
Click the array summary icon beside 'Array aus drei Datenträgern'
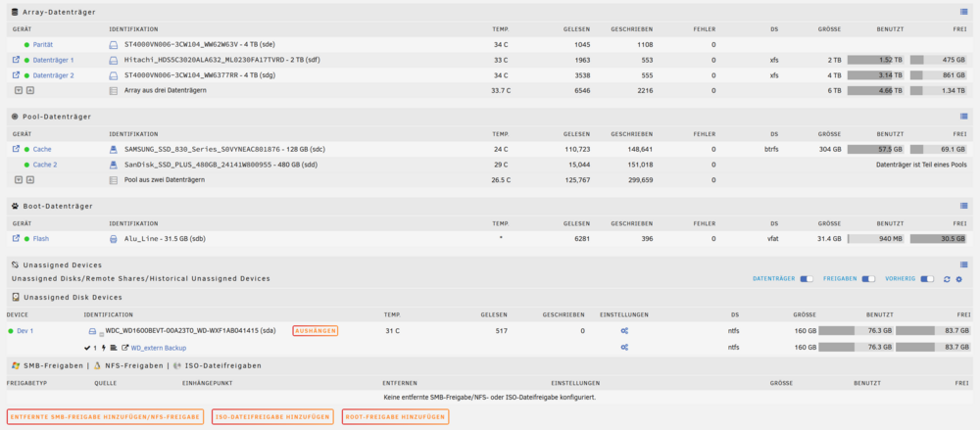click(x=114, y=90)
